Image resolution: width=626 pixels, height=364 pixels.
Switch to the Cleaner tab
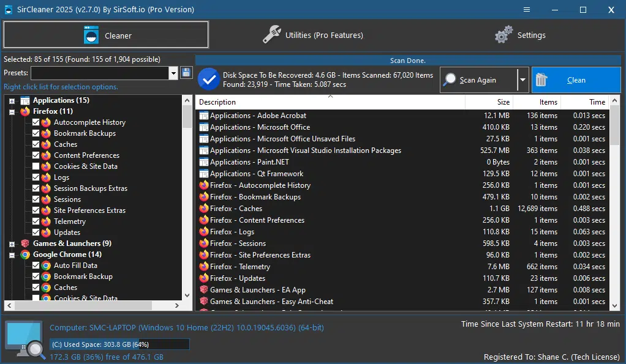106,35
